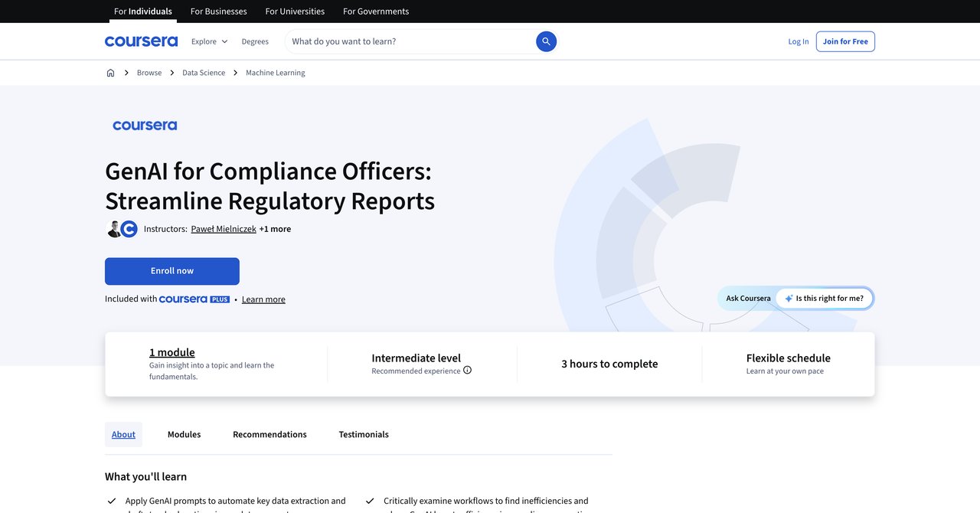The height and width of the screenshot is (513, 980).
Task: Switch to the Modules tab
Action: pyautogui.click(x=185, y=434)
